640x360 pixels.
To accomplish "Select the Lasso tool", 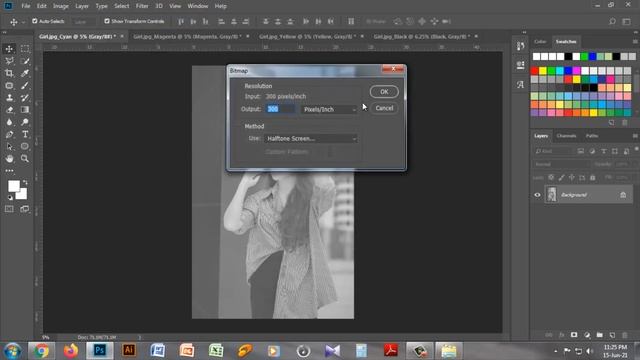I will pyautogui.click(x=9, y=61).
